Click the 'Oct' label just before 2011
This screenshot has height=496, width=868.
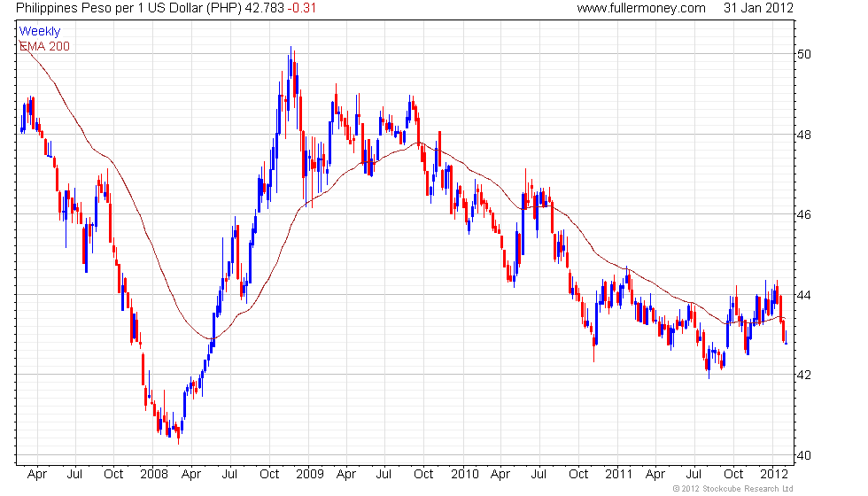tap(578, 475)
